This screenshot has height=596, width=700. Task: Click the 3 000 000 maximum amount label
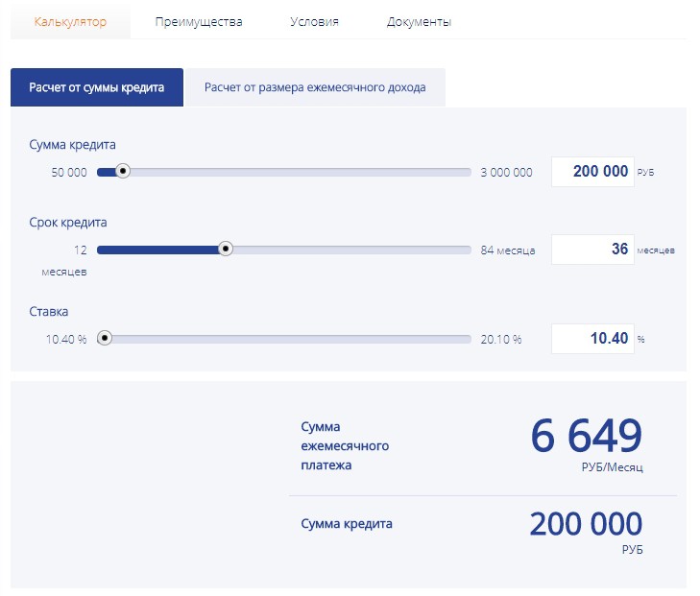click(x=506, y=173)
